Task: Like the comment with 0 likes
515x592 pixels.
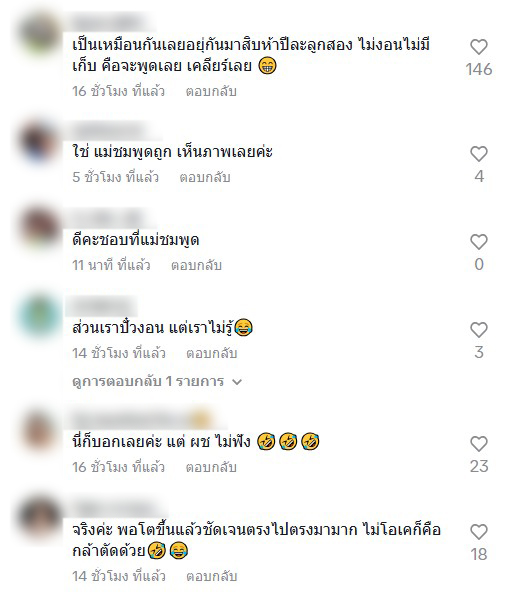Action: coord(479,242)
